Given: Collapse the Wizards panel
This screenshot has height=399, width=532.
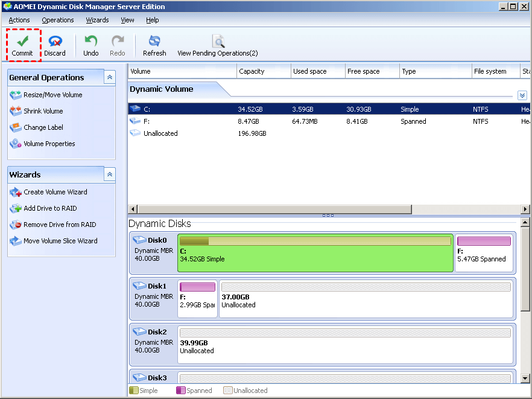Looking at the screenshot, I should coord(109,174).
